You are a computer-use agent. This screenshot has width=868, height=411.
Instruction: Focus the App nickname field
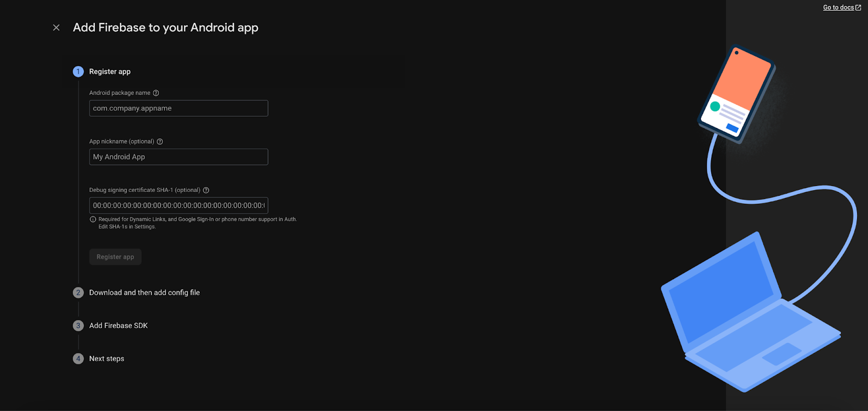click(x=178, y=157)
